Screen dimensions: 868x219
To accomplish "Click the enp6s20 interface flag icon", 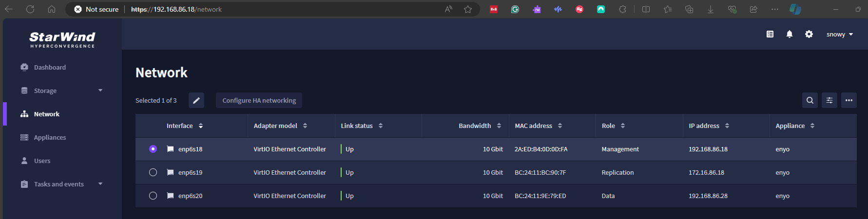I will point(170,196).
